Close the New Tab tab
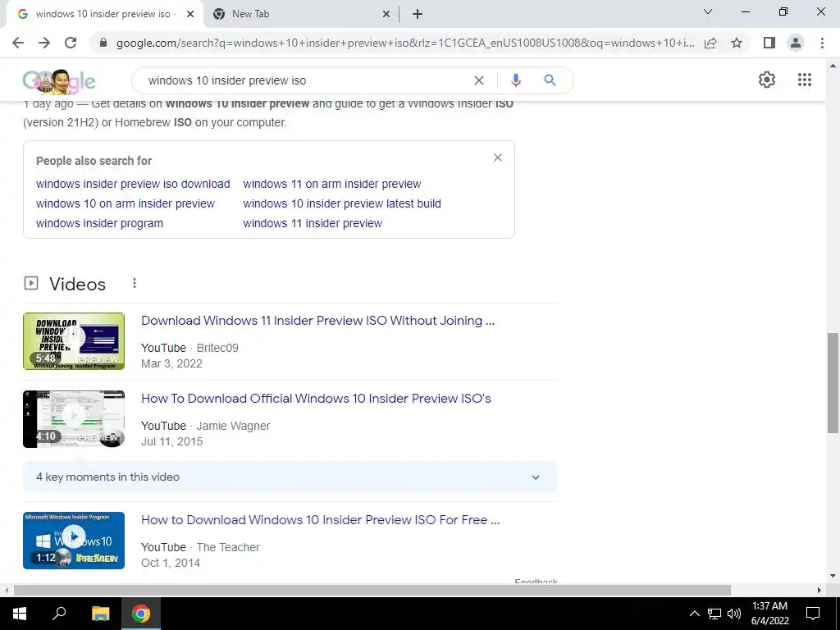840x630 pixels. point(386,15)
